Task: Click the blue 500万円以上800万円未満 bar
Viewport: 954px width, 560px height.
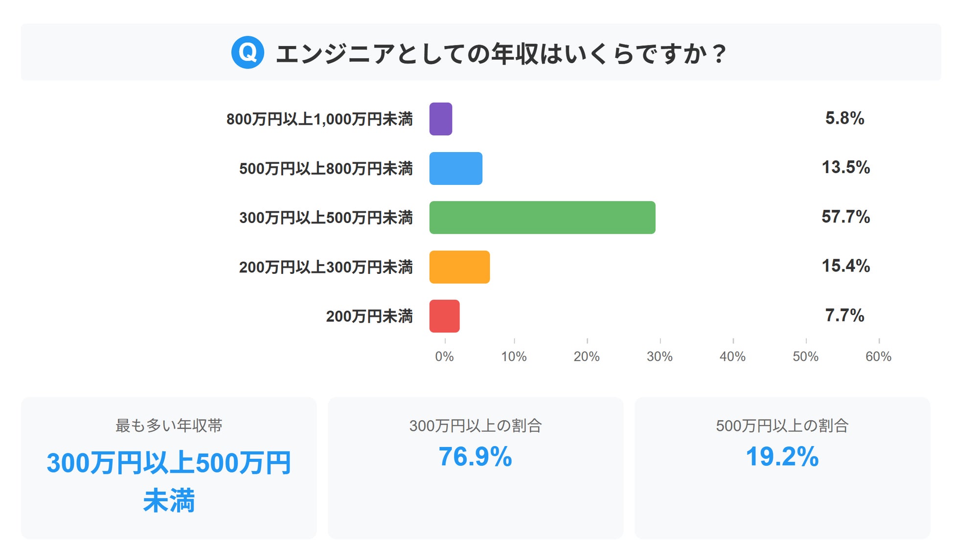Action: [x=456, y=168]
